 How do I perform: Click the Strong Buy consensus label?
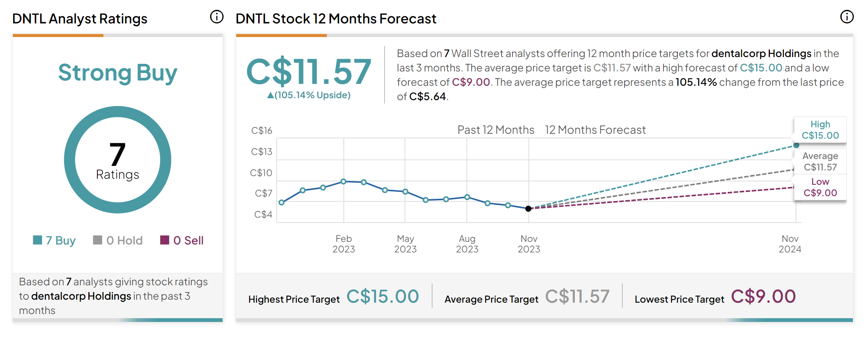click(117, 73)
